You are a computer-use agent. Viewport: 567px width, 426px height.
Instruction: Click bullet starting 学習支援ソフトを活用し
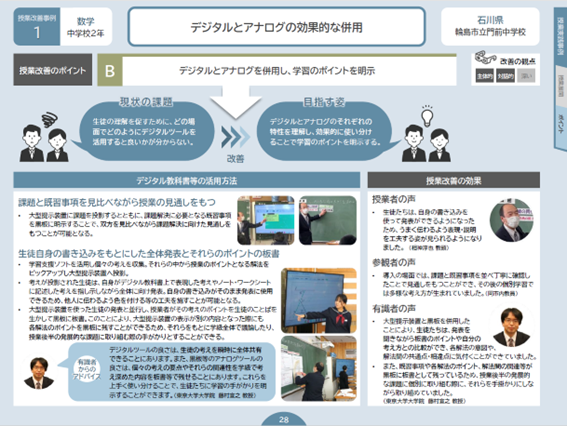(149, 269)
